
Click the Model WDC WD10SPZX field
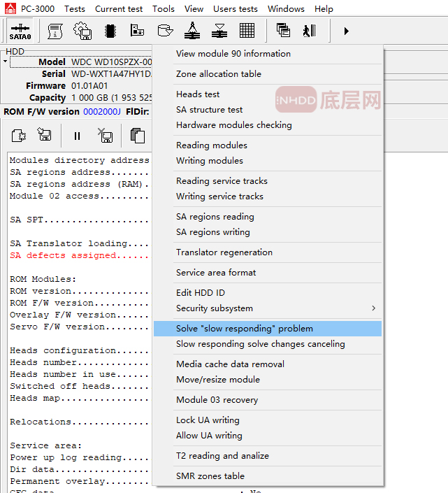point(81,62)
